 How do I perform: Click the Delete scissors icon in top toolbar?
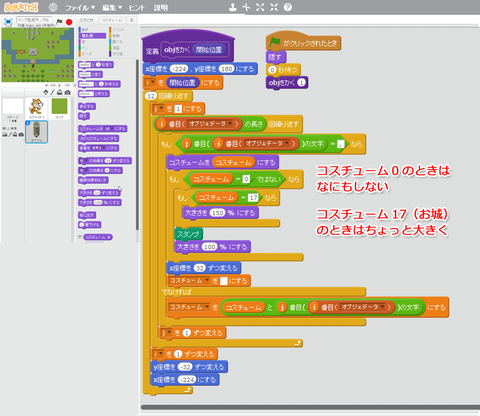[x=246, y=7]
